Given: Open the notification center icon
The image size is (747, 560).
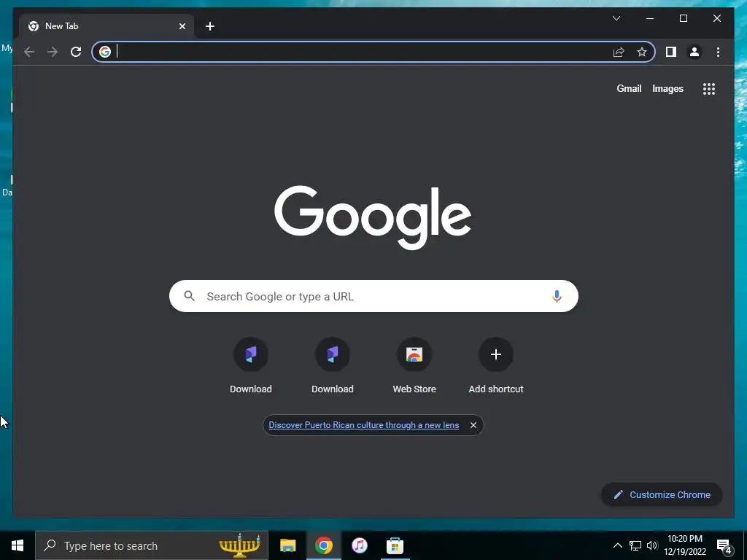Looking at the screenshot, I should (x=724, y=546).
